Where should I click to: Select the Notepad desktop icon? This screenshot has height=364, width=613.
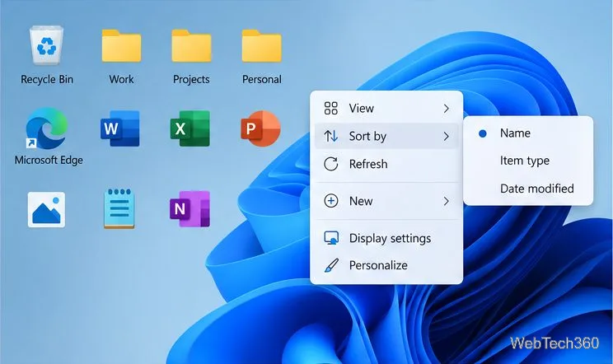click(x=119, y=208)
